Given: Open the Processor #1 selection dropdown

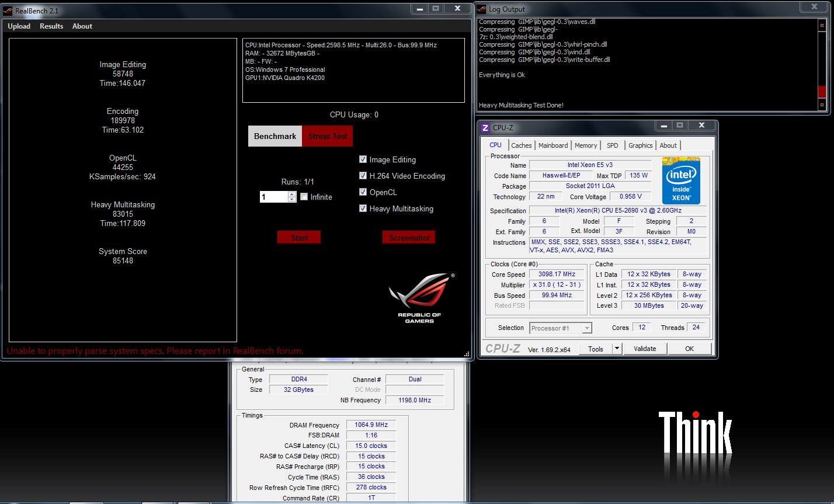Looking at the screenshot, I should pyautogui.click(x=561, y=328).
